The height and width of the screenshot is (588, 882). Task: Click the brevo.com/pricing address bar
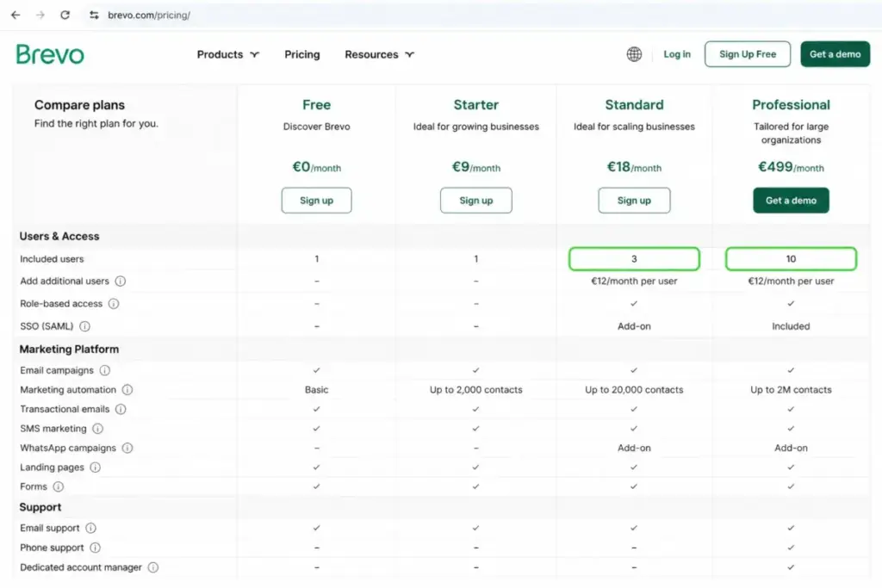148,15
